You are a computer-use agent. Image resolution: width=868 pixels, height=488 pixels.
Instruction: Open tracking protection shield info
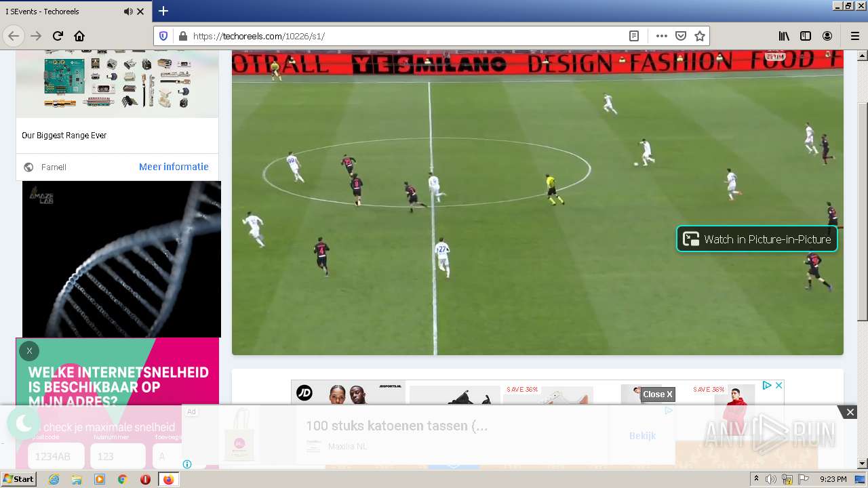point(163,36)
